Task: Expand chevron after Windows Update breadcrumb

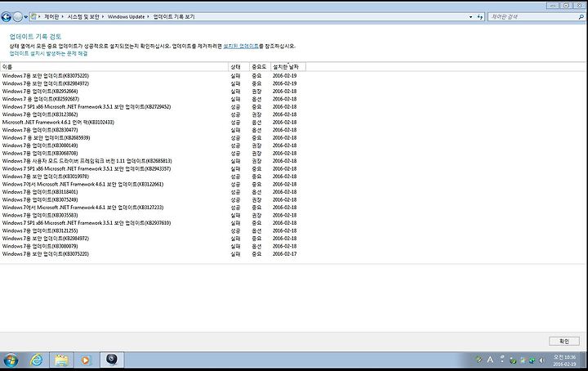Action: click(148, 17)
